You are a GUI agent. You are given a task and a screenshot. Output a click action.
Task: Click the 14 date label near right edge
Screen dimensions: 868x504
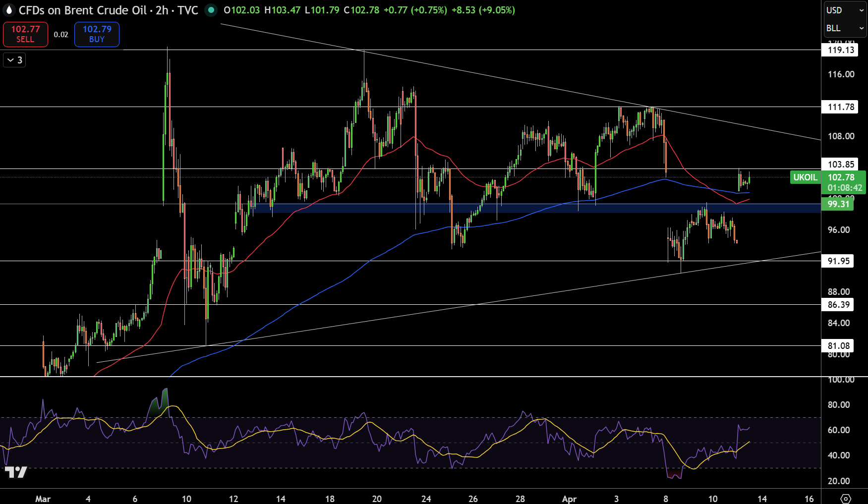pyautogui.click(x=762, y=499)
